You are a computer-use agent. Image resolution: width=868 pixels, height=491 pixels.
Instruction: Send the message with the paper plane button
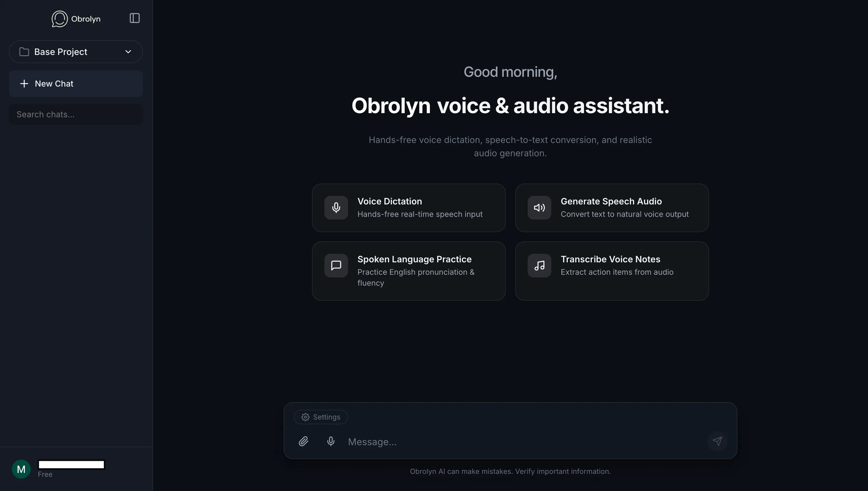tap(717, 441)
